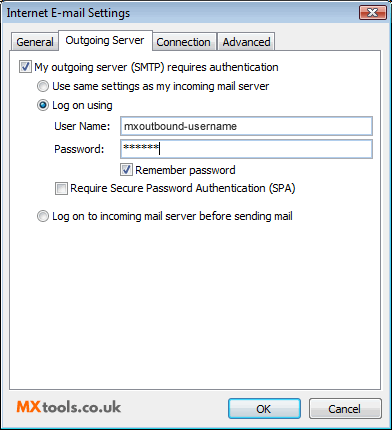Click the 'Remember password' label text
The height and width of the screenshot is (430, 392).
[185, 170]
